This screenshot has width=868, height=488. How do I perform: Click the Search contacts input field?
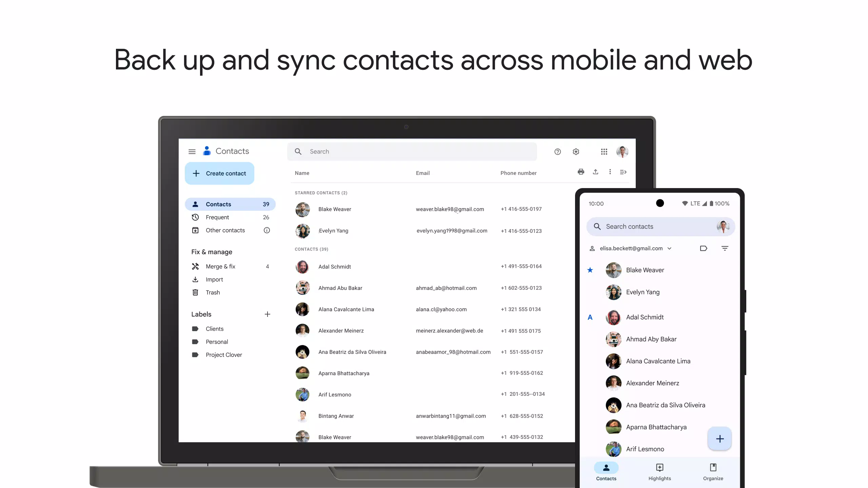click(x=655, y=226)
